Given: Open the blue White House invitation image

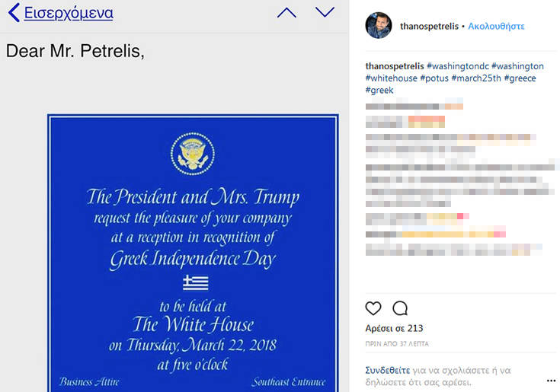Looking at the screenshot, I should 193,253.
